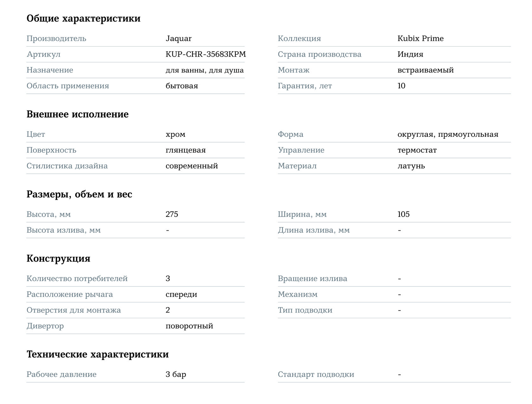Click the Монтаж value встраиваемый
532x404 pixels.
(425, 70)
